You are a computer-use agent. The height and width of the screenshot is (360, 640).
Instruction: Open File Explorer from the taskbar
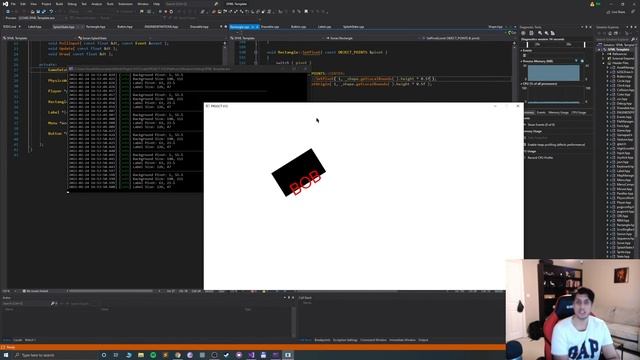pyautogui.click(x=141, y=355)
